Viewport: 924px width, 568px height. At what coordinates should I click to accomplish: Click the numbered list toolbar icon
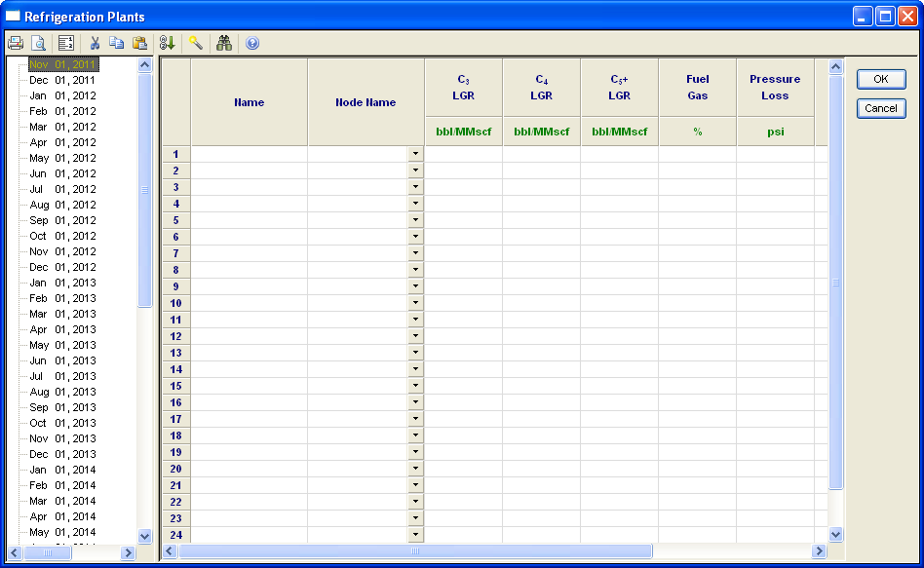click(x=66, y=43)
